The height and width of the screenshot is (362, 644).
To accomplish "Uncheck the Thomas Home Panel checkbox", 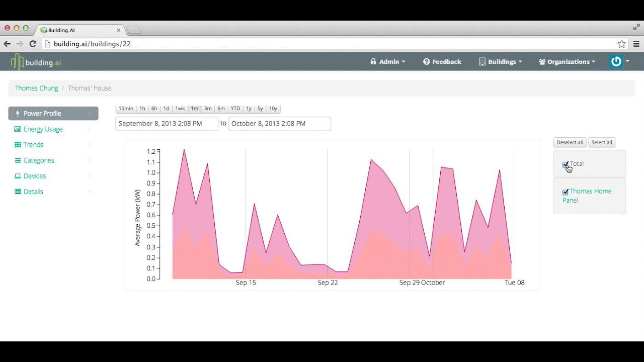I will click(x=566, y=192).
